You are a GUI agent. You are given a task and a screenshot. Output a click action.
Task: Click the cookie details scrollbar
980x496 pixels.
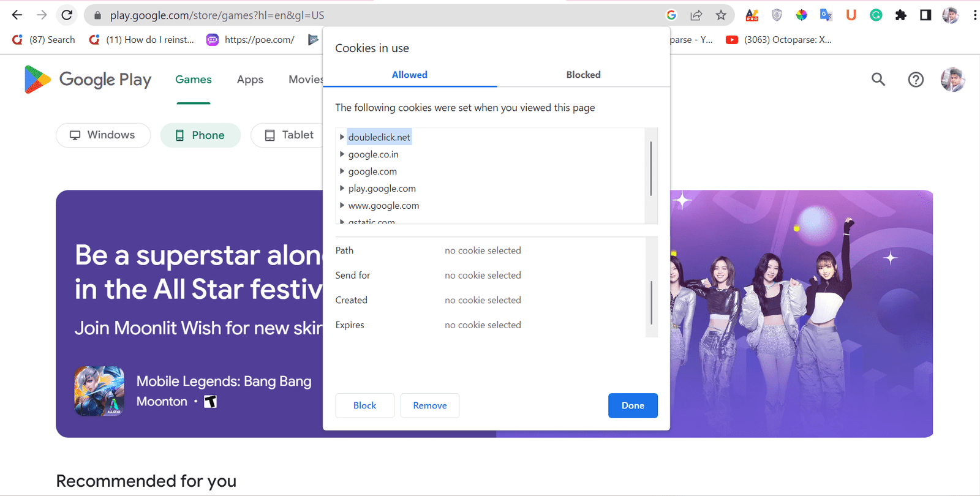tap(652, 302)
